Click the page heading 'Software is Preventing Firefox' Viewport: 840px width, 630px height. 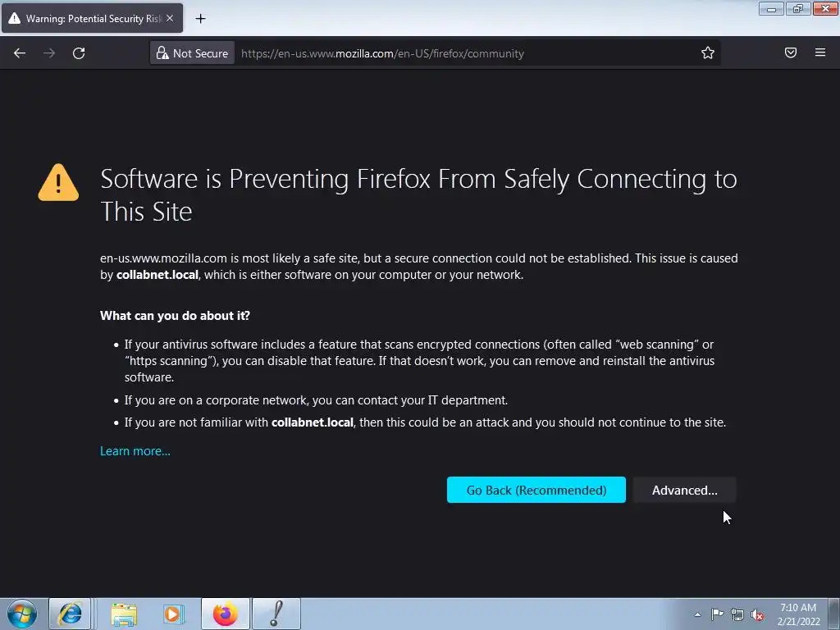(418, 195)
